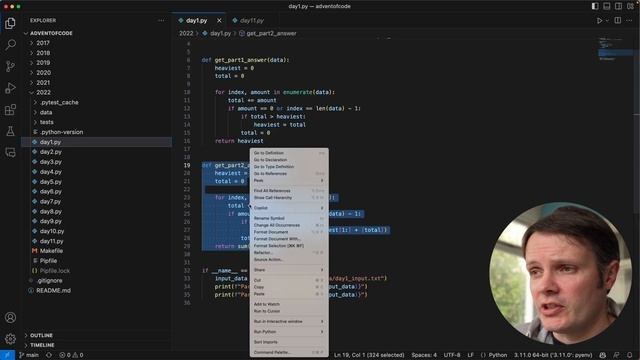Expand the 2019 folder
Viewport: 640px width, 360px height.
pos(96,62)
